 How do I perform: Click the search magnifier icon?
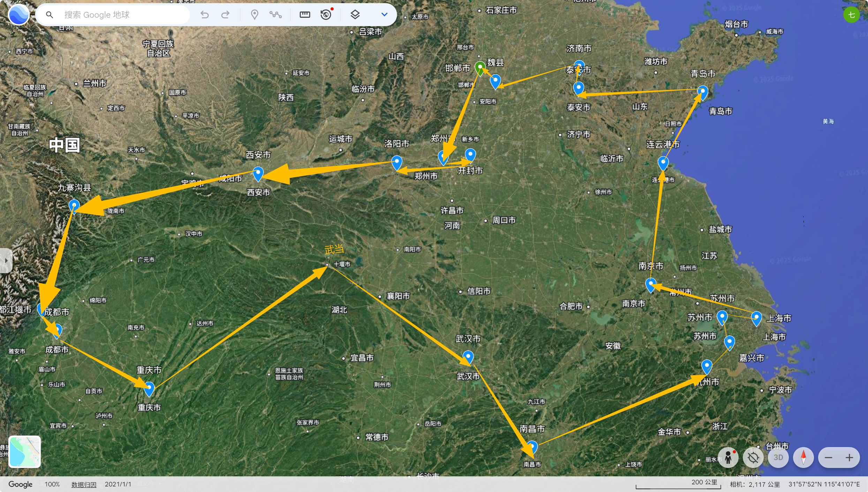click(50, 15)
